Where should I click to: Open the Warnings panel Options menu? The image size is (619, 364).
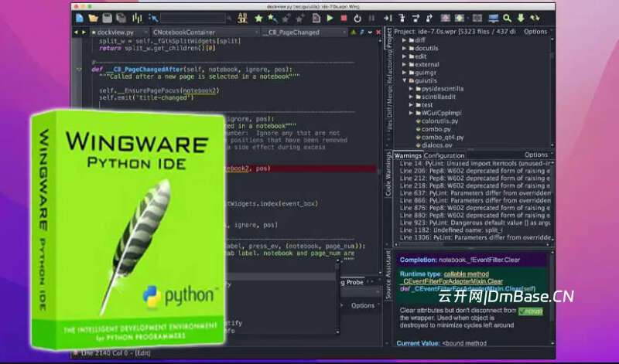pos(536,155)
